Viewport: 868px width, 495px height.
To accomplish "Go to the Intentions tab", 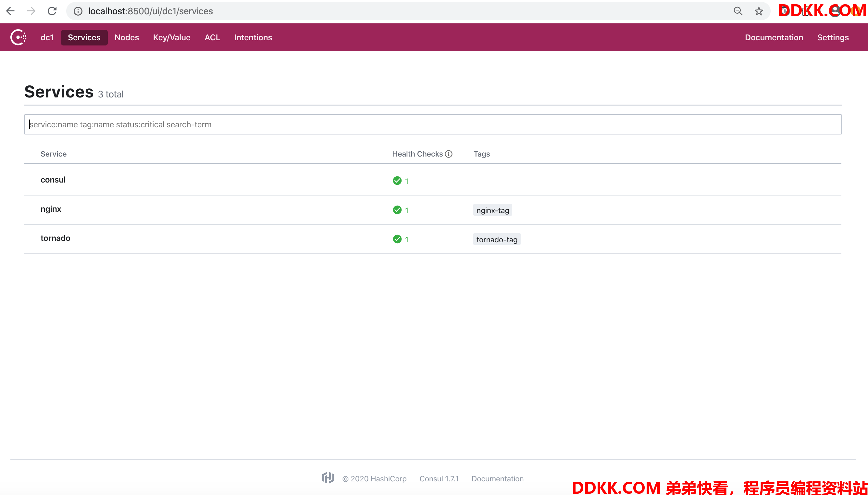I will click(253, 37).
